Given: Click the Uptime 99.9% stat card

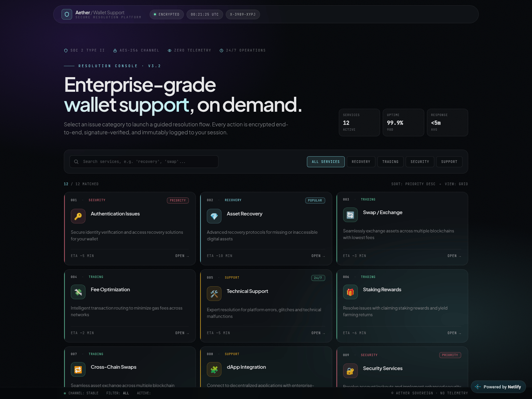Looking at the screenshot, I should [x=403, y=122].
